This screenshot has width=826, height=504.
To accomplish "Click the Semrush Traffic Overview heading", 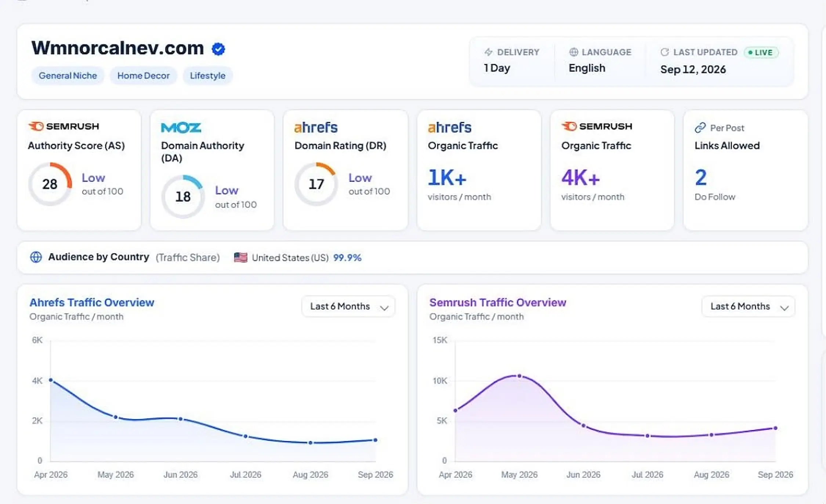I will click(x=498, y=302).
